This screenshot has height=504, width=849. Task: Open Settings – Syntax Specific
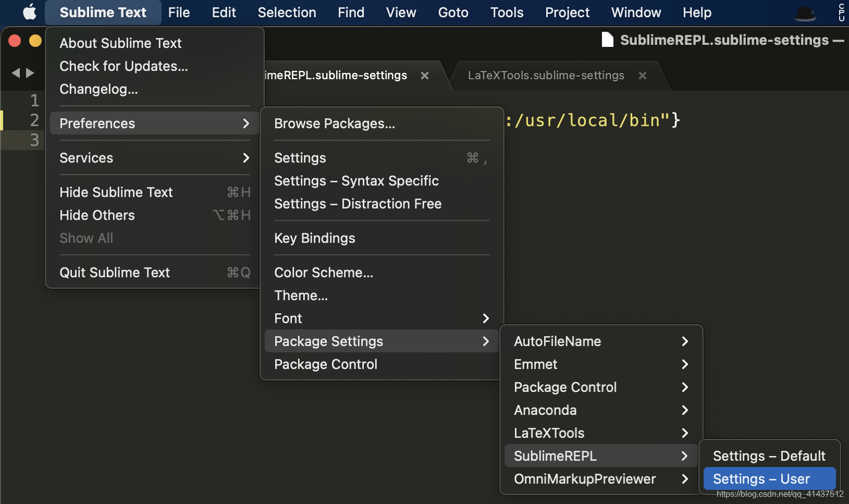tap(382, 181)
